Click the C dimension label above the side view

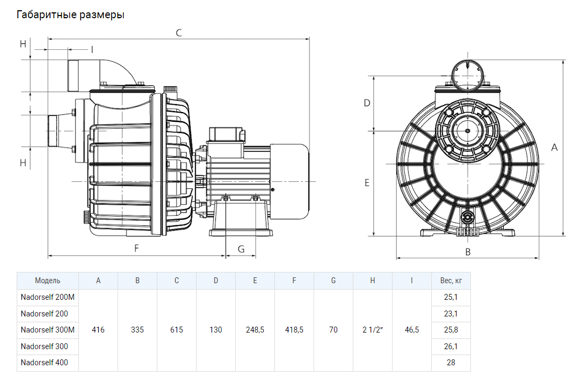[x=179, y=33]
